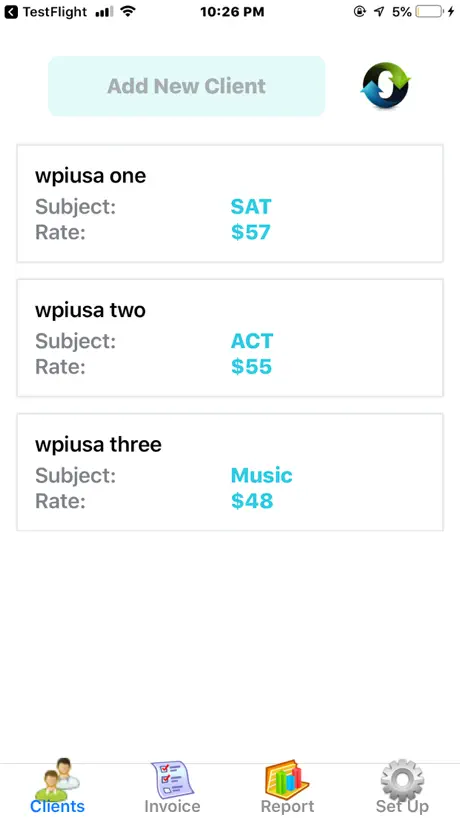Open the Set Up gear icon
The height and width of the screenshot is (818, 460).
coord(402,778)
